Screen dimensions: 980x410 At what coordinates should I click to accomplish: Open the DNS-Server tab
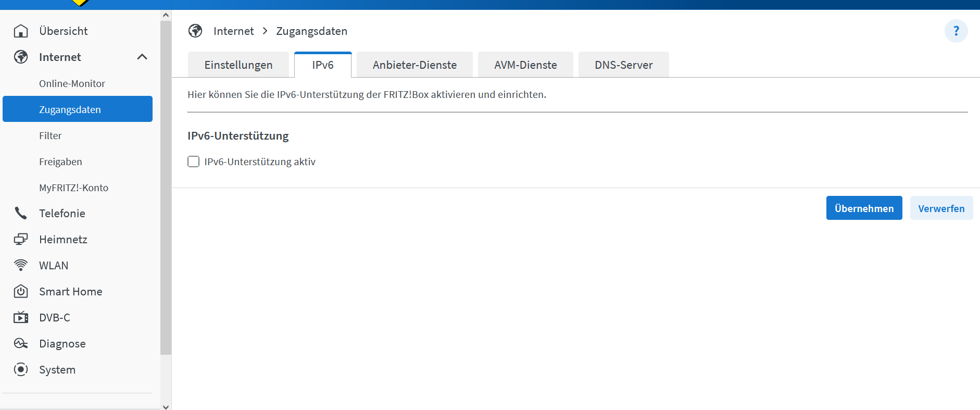click(x=623, y=65)
